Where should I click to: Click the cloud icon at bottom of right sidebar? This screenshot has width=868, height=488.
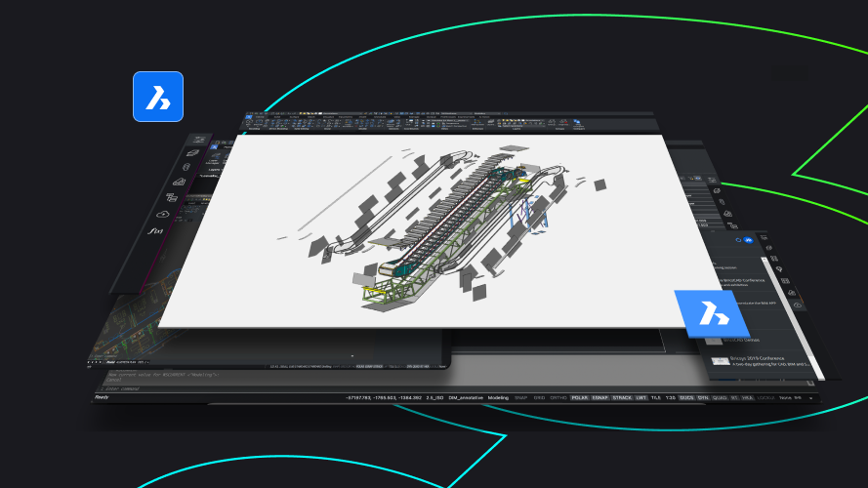pyautogui.click(x=798, y=305)
